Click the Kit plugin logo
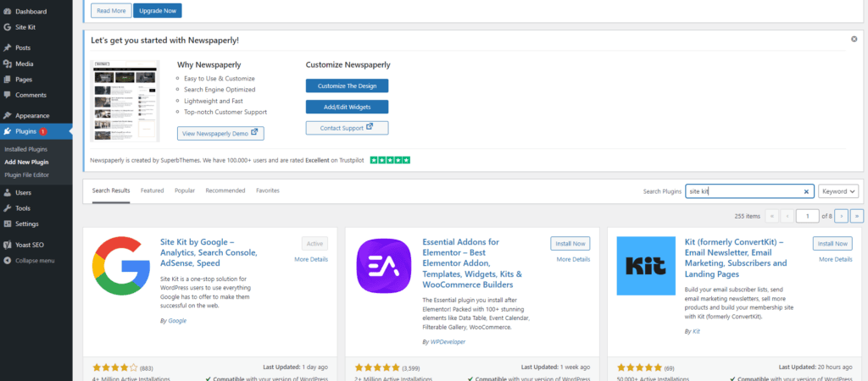This screenshot has height=381, width=868. [x=646, y=266]
